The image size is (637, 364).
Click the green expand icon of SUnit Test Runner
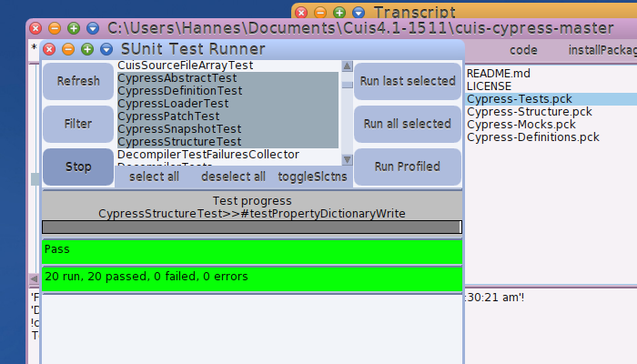pos(87,49)
